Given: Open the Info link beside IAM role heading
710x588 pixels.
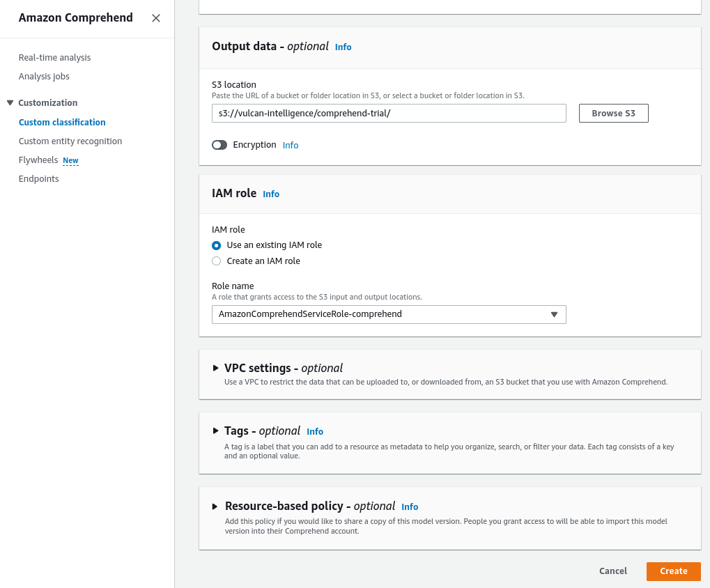Looking at the screenshot, I should click(x=270, y=194).
